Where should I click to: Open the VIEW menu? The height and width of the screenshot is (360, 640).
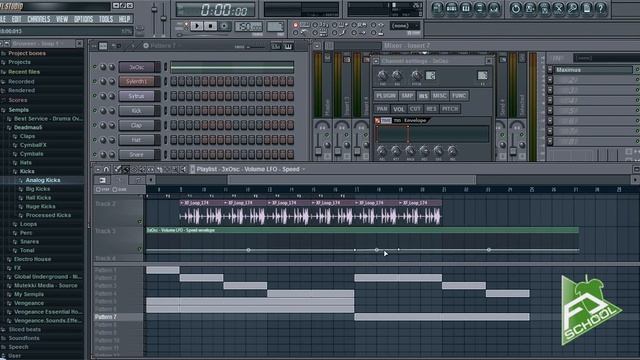coord(62,19)
